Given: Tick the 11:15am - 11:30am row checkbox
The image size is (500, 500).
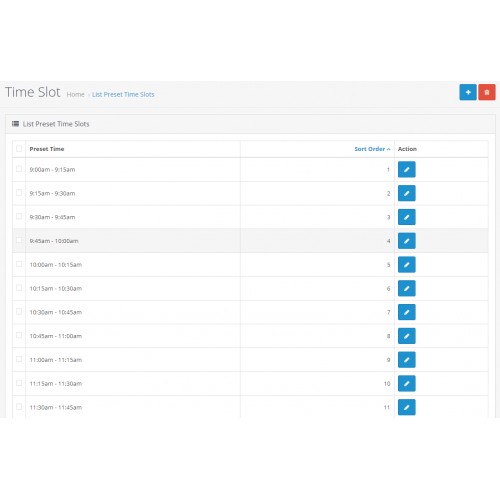Looking at the screenshot, I should [x=19, y=383].
